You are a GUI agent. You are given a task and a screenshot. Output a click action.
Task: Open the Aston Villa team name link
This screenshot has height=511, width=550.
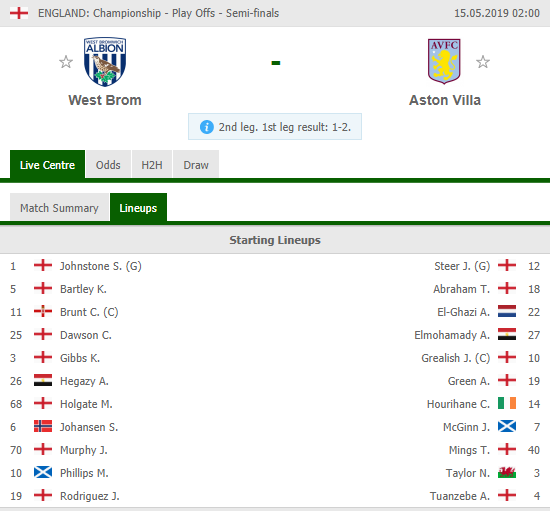pyautogui.click(x=445, y=100)
